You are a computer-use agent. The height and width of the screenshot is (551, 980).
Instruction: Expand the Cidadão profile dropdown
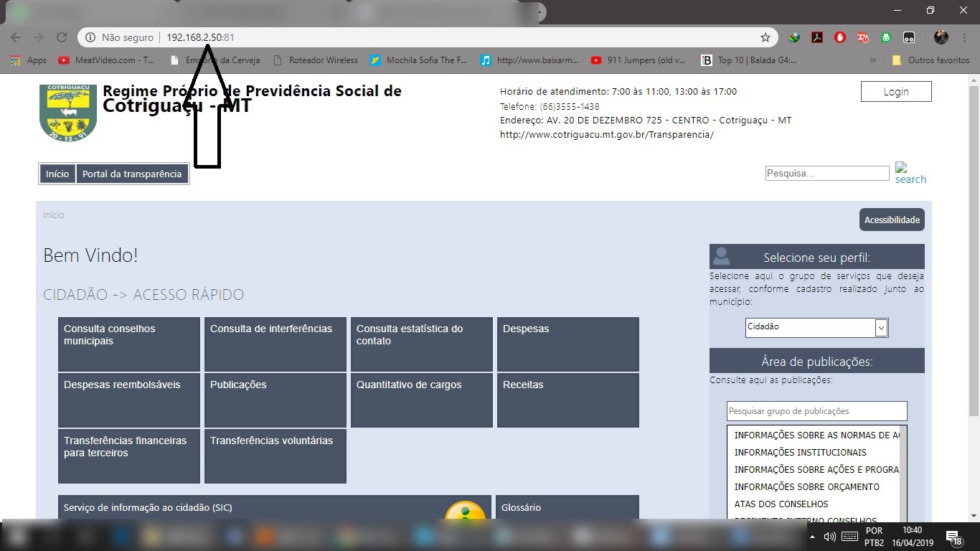coord(817,327)
